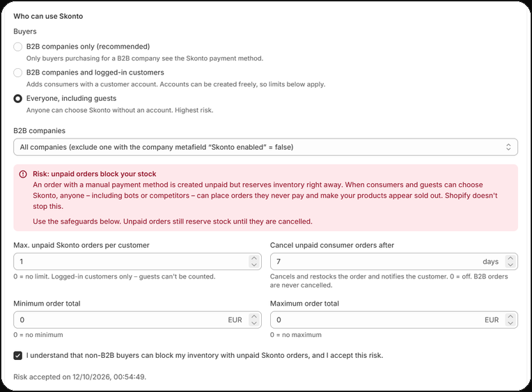Choose B2B companies and logged-in customers option
The height and width of the screenshot is (392, 532).
17,72
